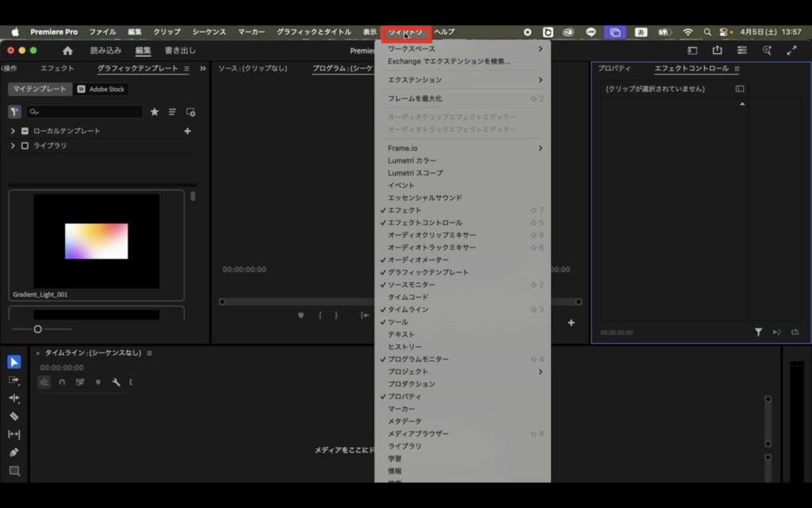Open the workspaces icon at top right
Viewport: 812px width, 508px height.
point(692,50)
